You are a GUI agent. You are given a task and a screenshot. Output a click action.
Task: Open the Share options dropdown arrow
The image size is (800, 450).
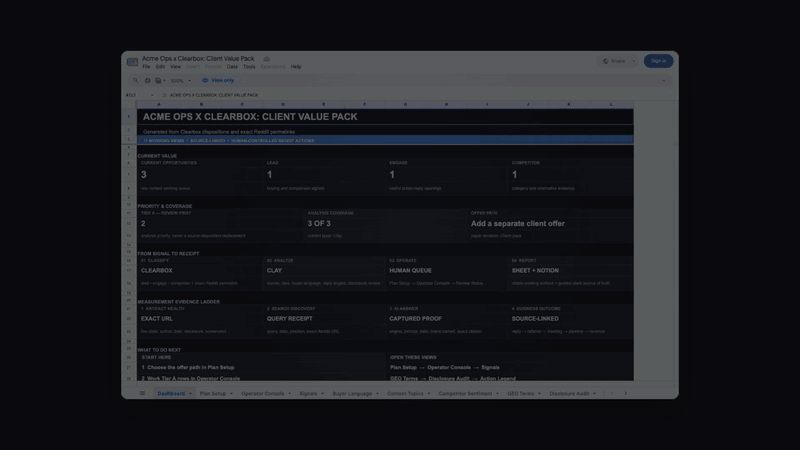(x=634, y=61)
